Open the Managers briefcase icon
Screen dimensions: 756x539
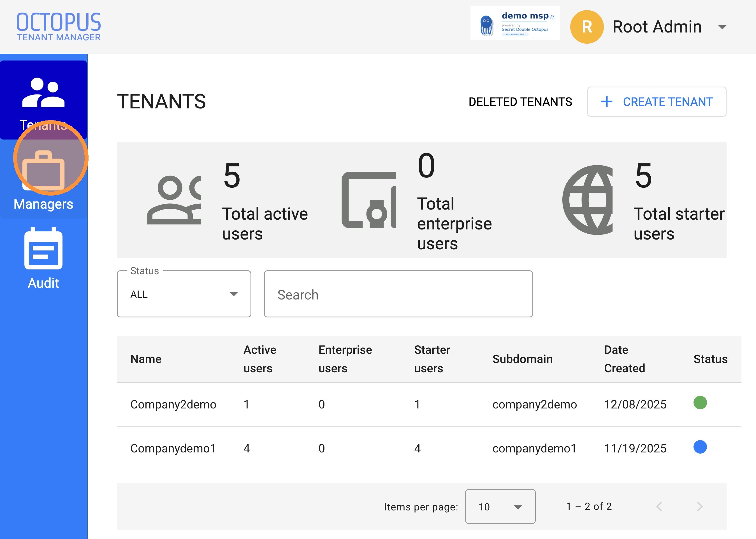43,171
